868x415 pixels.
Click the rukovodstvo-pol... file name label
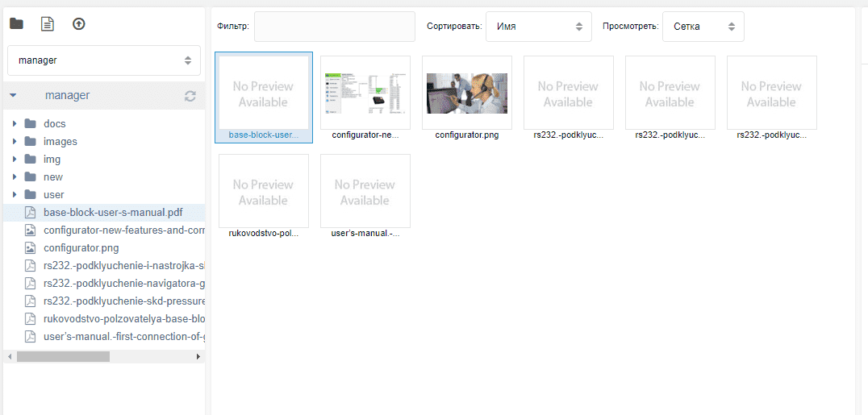click(x=264, y=233)
